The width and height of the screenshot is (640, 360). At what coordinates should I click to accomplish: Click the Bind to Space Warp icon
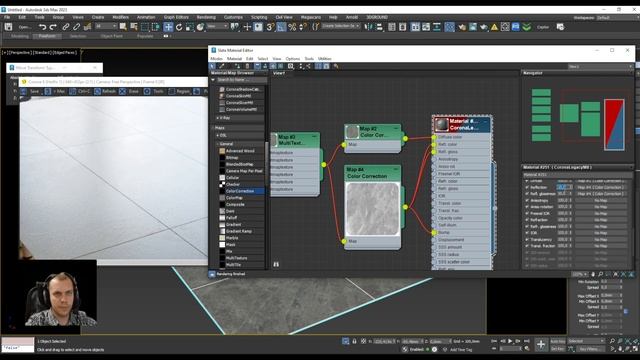click(x=87, y=27)
